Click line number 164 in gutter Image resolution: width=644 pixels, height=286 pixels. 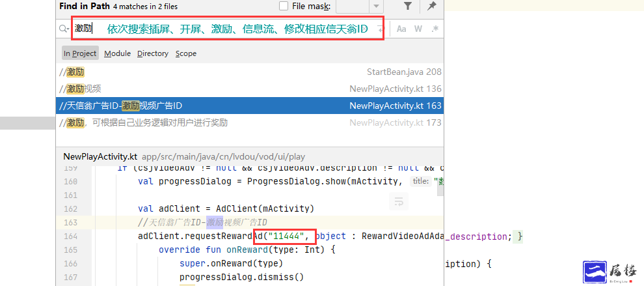point(71,236)
